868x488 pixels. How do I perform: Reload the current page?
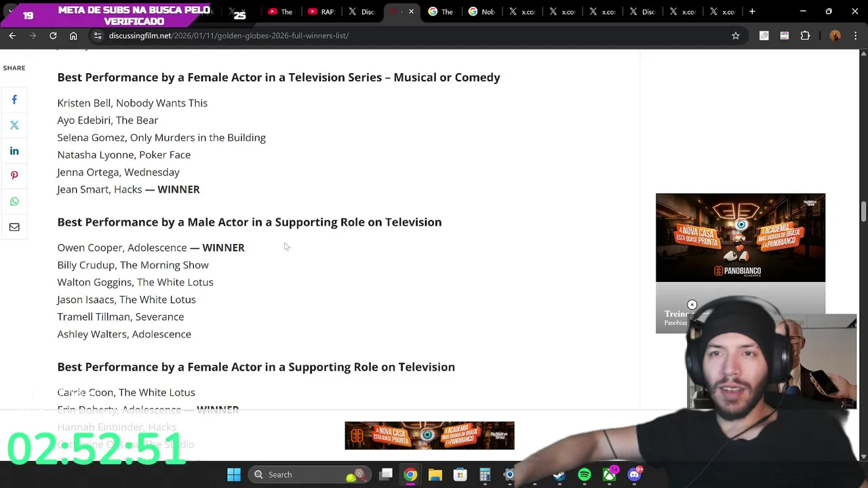[53, 35]
